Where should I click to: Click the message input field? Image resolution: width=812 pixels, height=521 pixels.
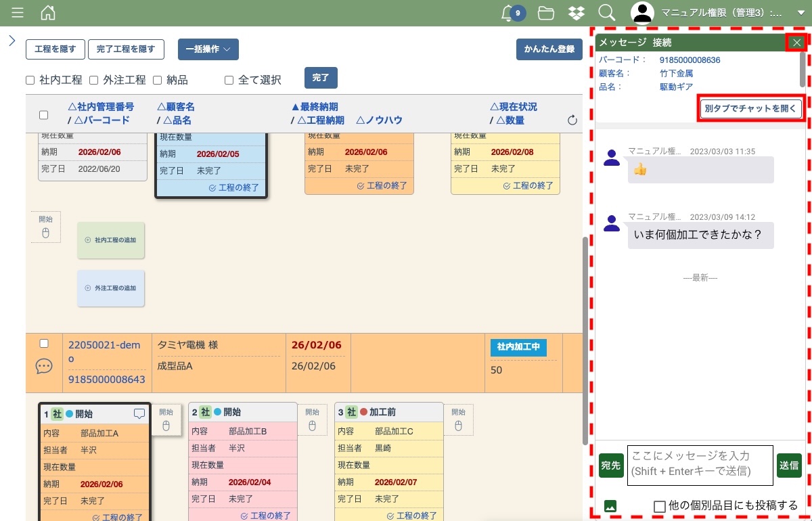coord(700,465)
